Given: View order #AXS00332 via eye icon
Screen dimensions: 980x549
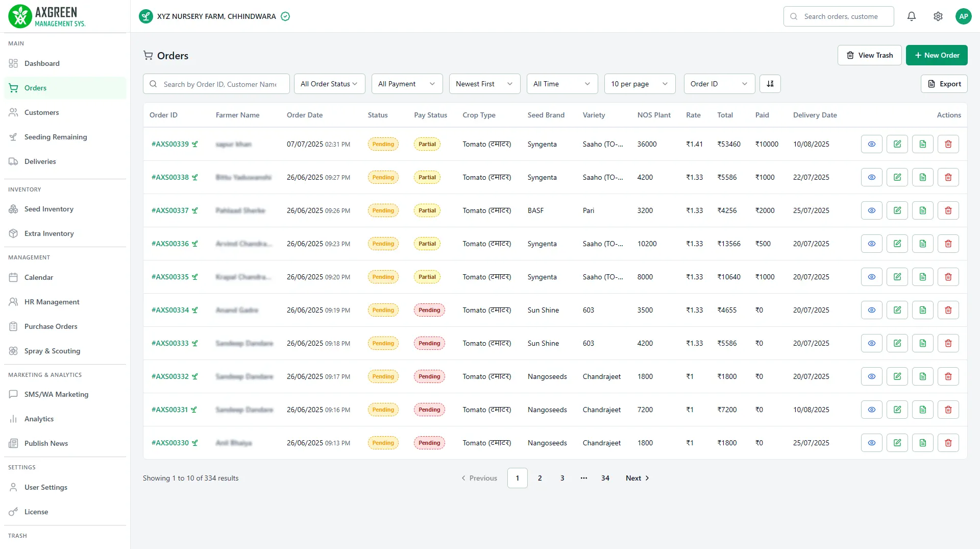Looking at the screenshot, I should coord(871,376).
